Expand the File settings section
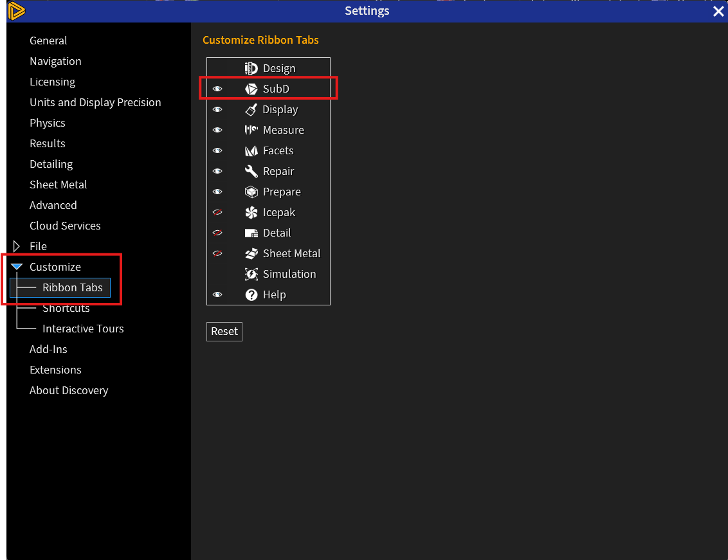The image size is (728, 560). point(17,246)
